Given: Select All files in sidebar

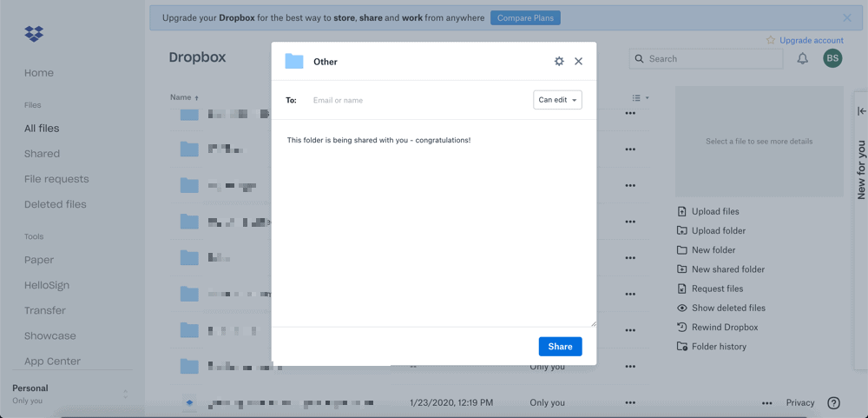Looking at the screenshot, I should (x=42, y=129).
